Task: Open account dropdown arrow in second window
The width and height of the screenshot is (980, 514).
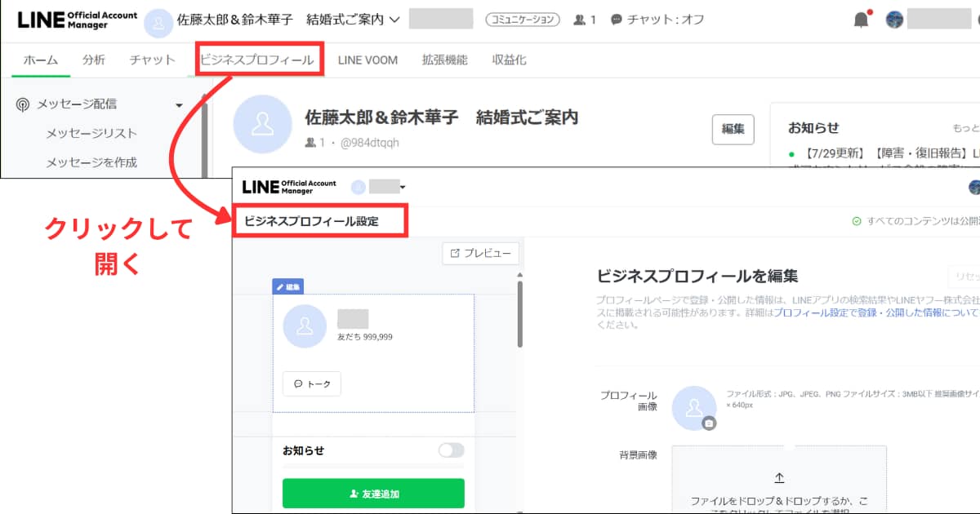Action: [x=403, y=188]
